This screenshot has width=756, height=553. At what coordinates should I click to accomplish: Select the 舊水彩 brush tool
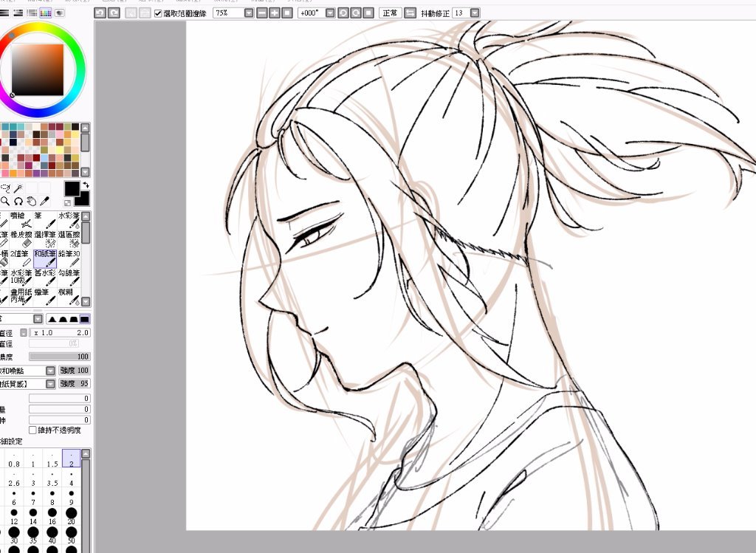tap(45, 278)
